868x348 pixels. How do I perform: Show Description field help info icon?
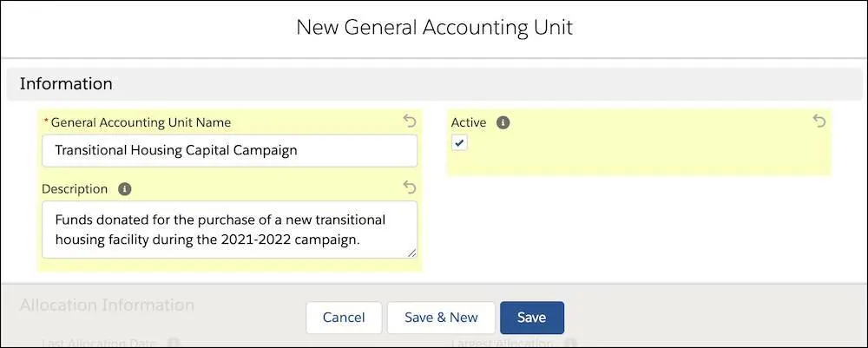click(x=124, y=188)
